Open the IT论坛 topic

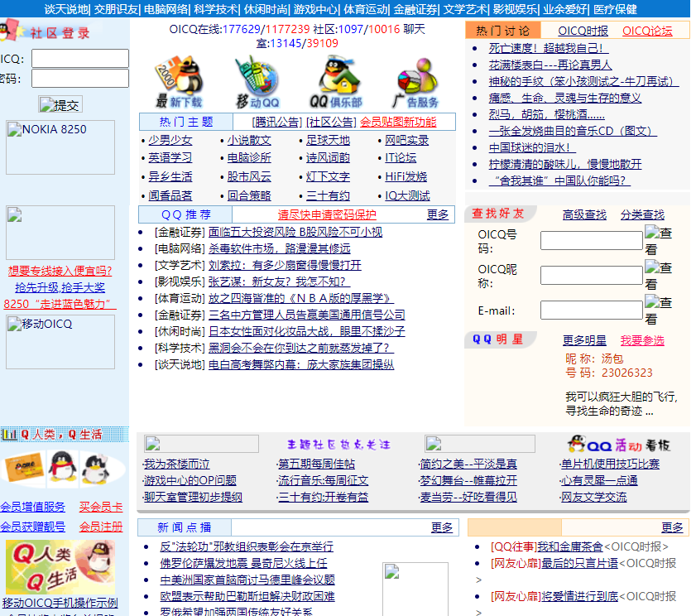click(401, 157)
